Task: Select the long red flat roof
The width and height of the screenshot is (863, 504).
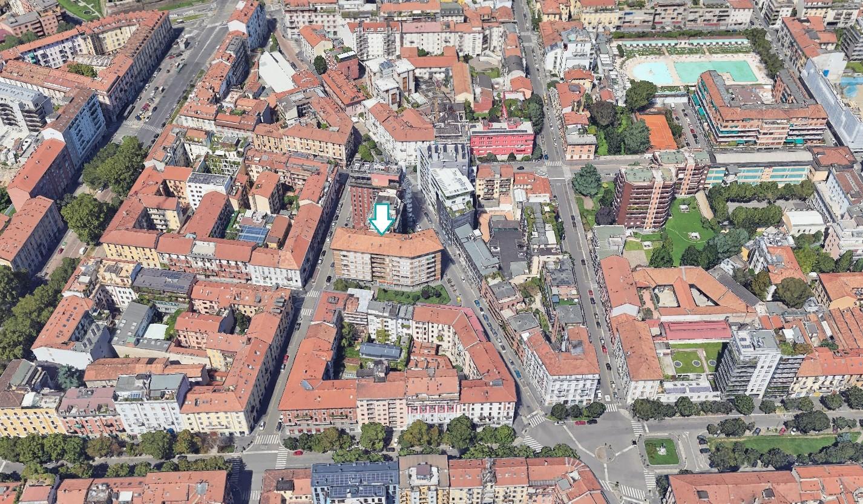Action: click(x=696, y=330)
